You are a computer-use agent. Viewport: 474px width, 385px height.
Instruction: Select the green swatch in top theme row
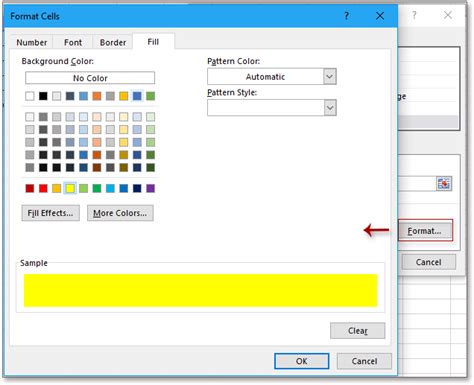click(x=150, y=96)
